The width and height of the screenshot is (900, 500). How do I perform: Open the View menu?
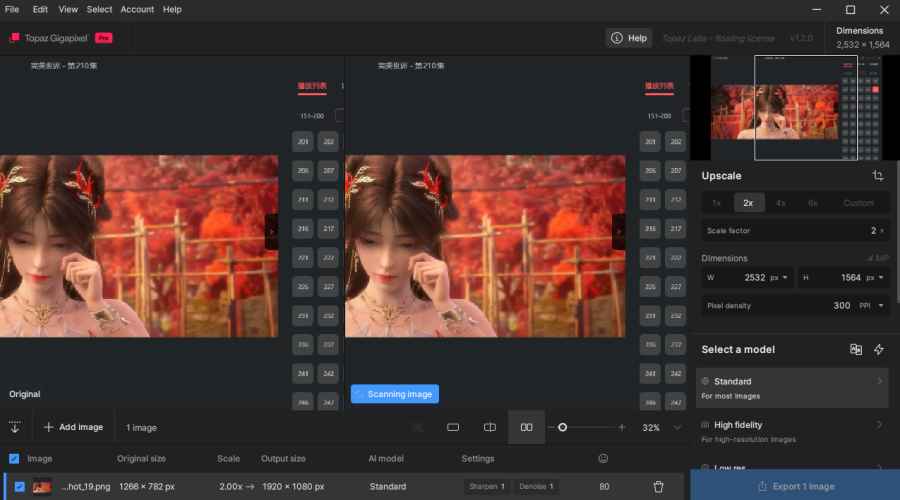click(68, 9)
